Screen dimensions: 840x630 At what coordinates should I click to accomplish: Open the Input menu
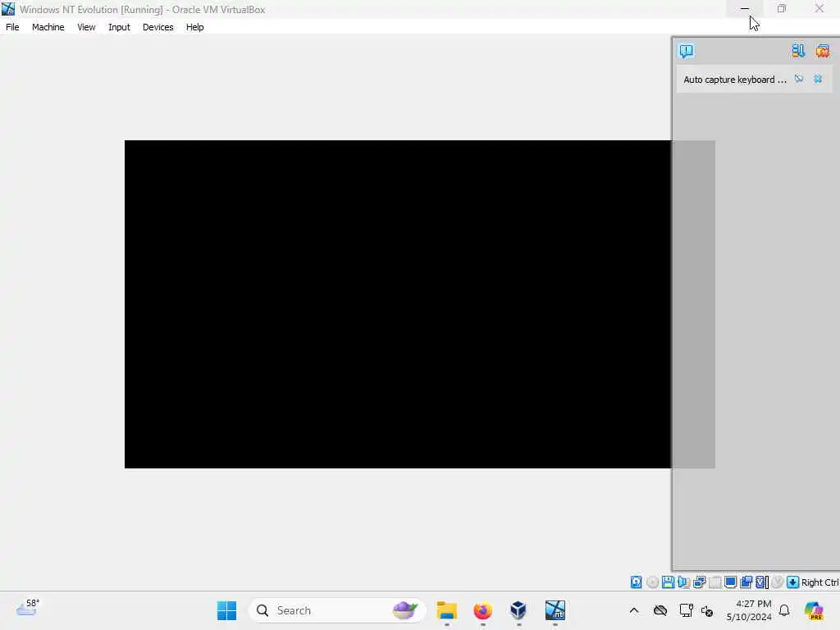point(119,27)
